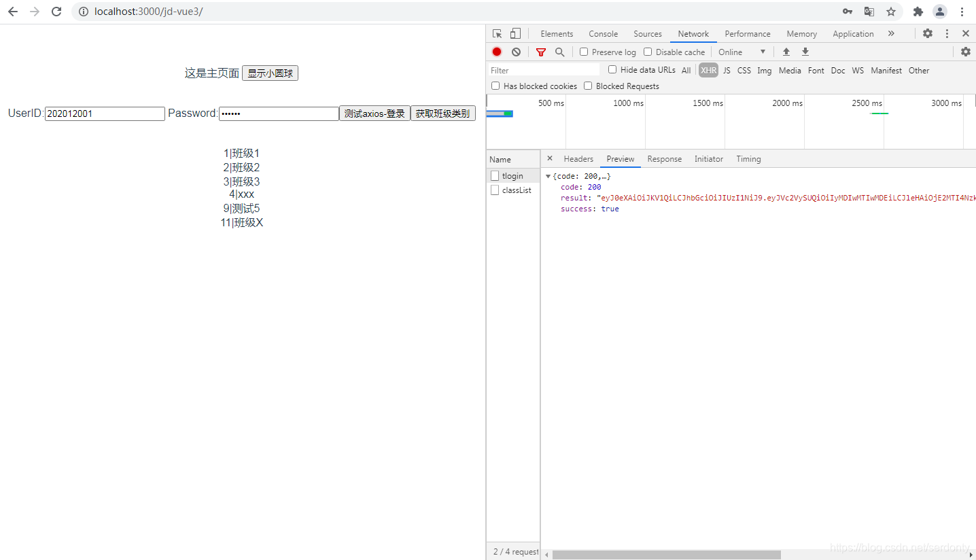Select the WS filter type
The height and width of the screenshot is (560, 976).
click(x=858, y=70)
